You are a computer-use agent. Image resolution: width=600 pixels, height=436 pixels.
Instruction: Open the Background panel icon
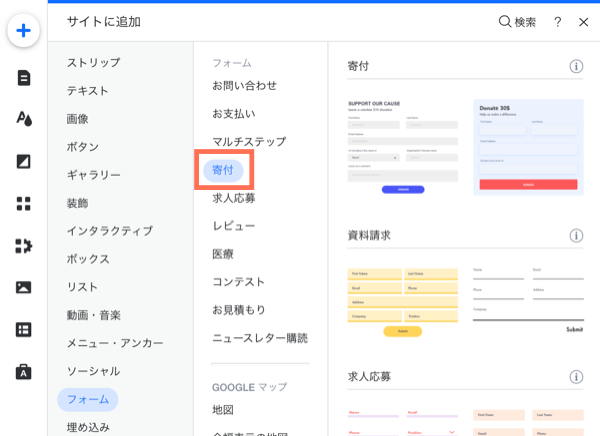click(24, 162)
